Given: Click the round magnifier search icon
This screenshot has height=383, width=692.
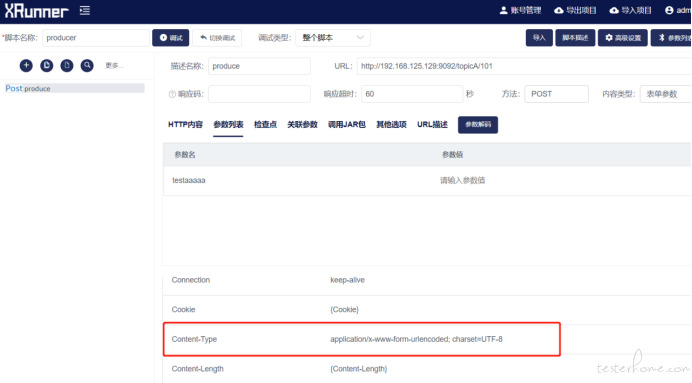Looking at the screenshot, I should pos(87,65).
